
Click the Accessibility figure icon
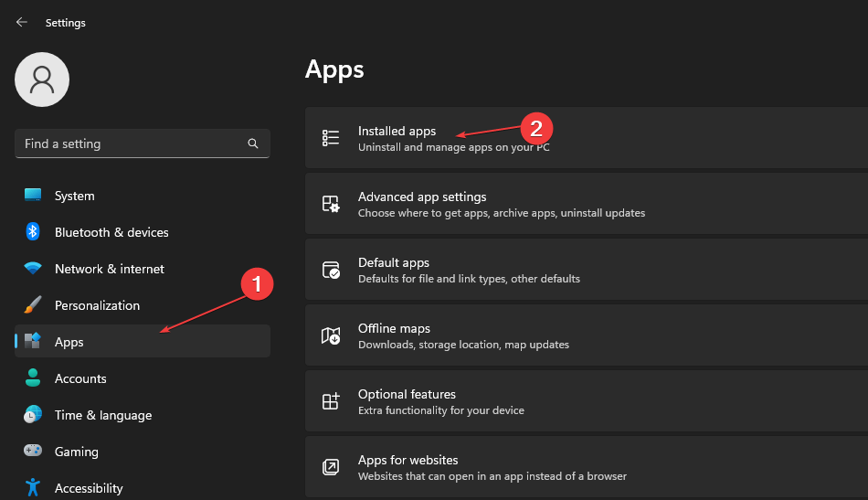click(33, 487)
